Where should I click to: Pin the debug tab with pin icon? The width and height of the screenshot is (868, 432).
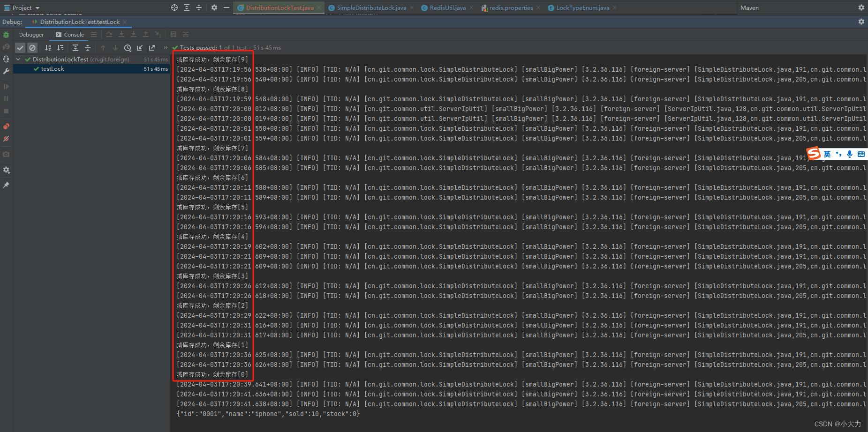tap(6, 185)
